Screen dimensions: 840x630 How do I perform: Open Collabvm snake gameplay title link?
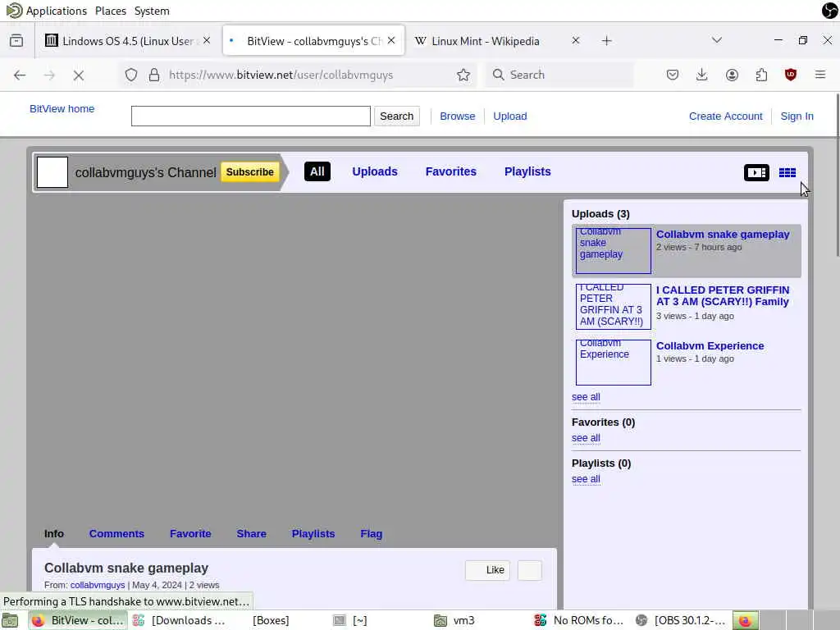click(x=723, y=235)
